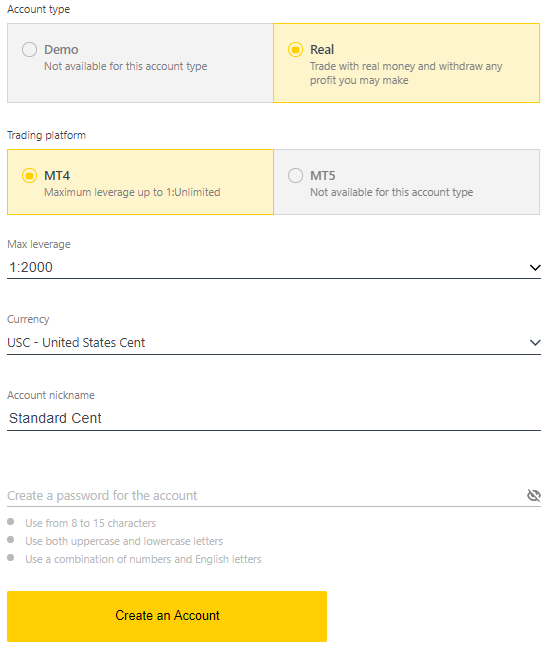Click the MT4 maximum leverage card text
The width and height of the screenshot is (550, 651).
pos(132,192)
